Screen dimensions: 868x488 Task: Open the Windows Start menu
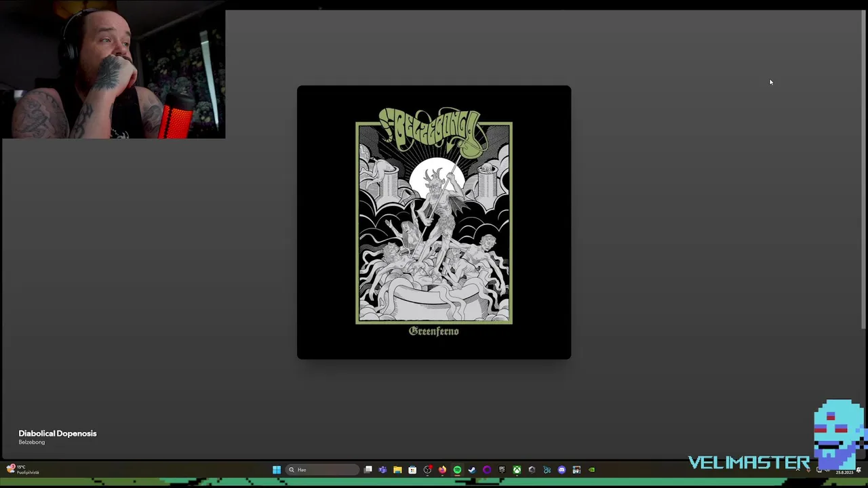[277, 470]
